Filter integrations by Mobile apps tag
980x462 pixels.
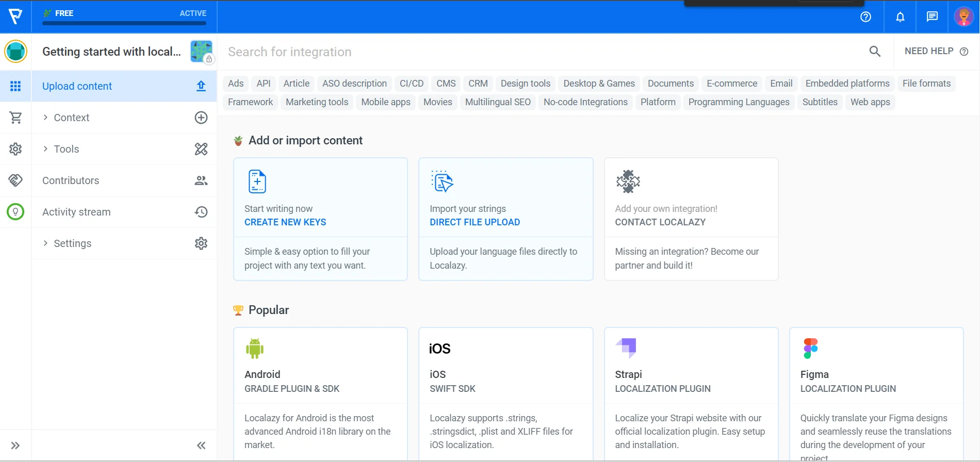(386, 102)
